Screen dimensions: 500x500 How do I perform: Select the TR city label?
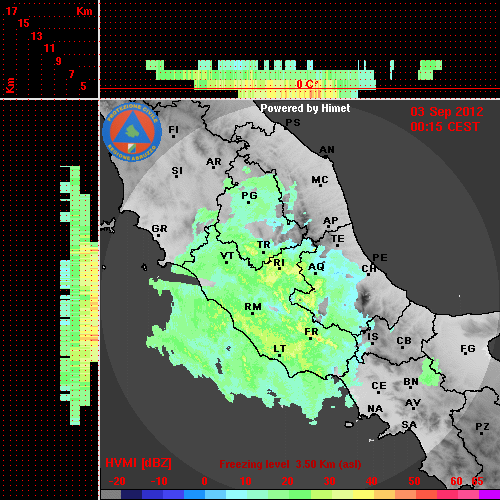[263, 245]
